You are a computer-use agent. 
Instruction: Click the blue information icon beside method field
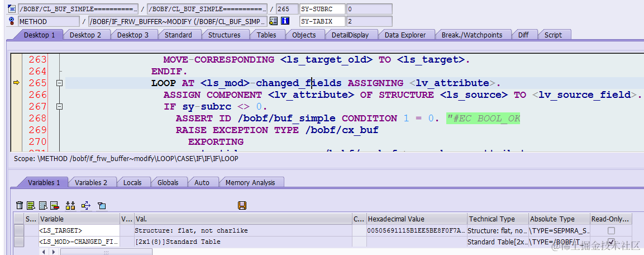pyautogui.click(x=285, y=21)
